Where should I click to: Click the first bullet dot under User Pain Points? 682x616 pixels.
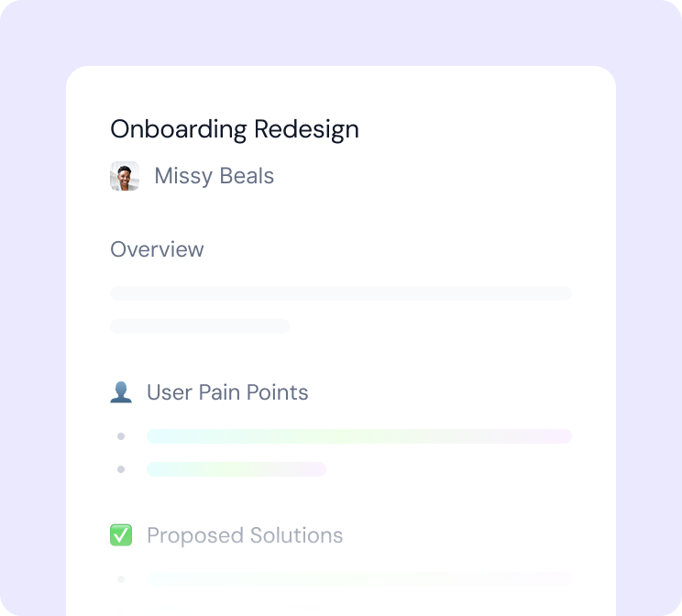[x=121, y=436]
